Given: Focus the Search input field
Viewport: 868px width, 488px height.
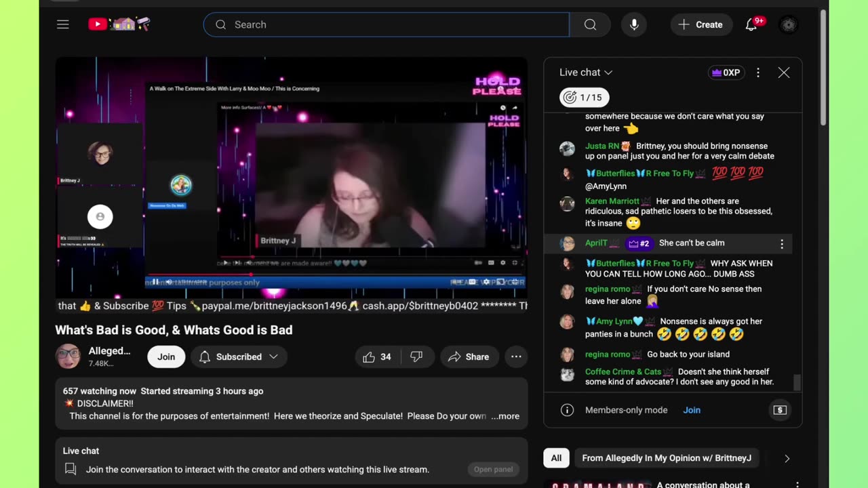Looking at the screenshot, I should click(387, 24).
